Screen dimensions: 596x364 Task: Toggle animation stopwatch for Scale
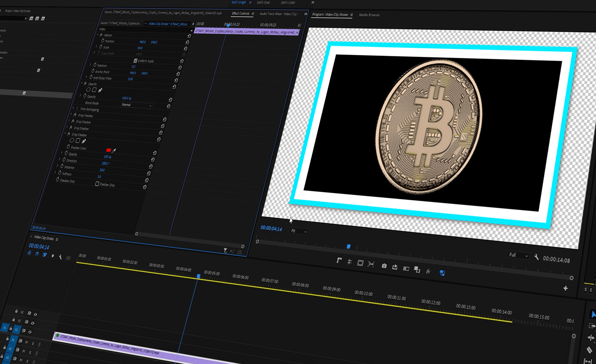101,47
